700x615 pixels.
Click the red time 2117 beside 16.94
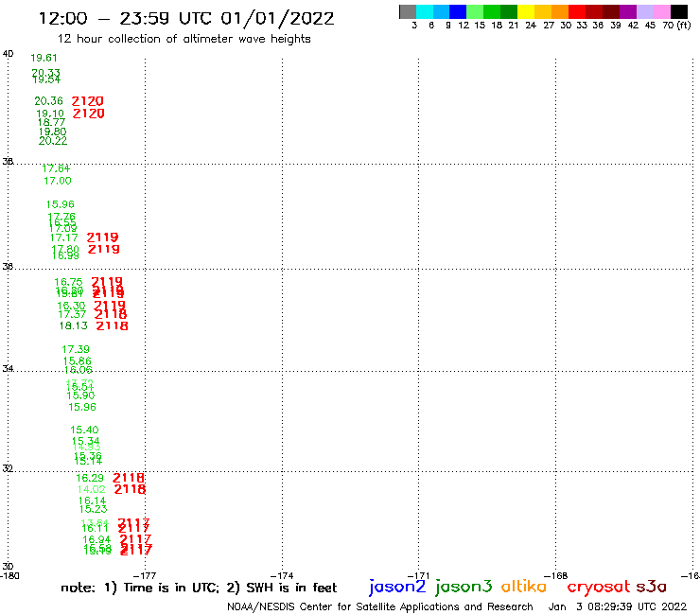[x=135, y=540]
